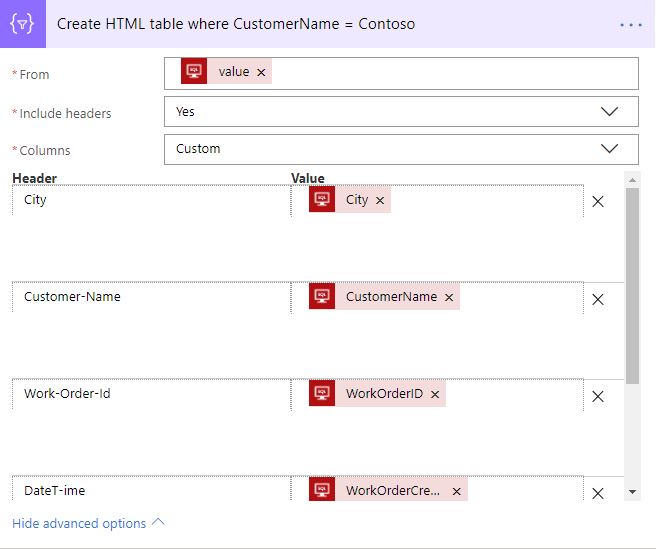Edit the Customer-Name header field
Viewport: 656px width, 549px height.
tap(150, 297)
